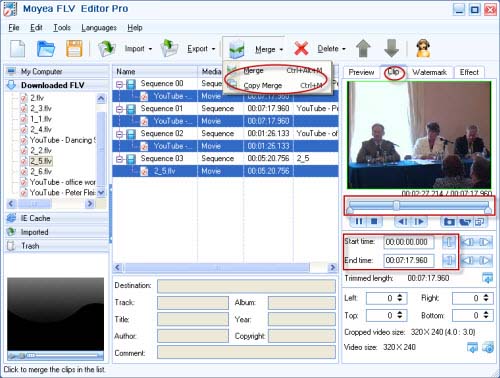Switch to the Effect tab

469,72
